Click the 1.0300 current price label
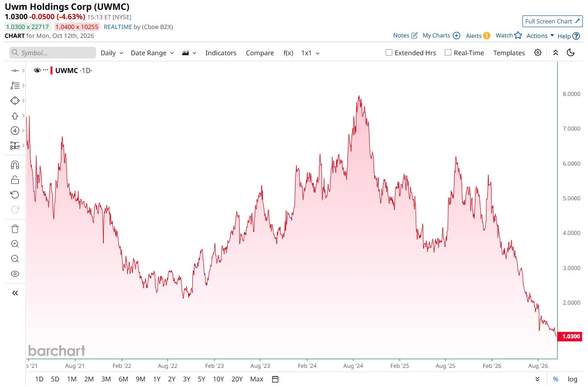Screen dimensions: 588x387 [x=571, y=336]
